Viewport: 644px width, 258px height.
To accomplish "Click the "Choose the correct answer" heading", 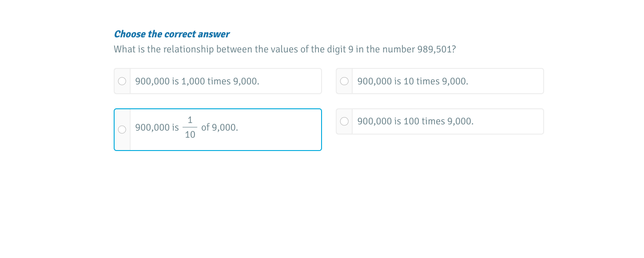I will click(x=171, y=34).
